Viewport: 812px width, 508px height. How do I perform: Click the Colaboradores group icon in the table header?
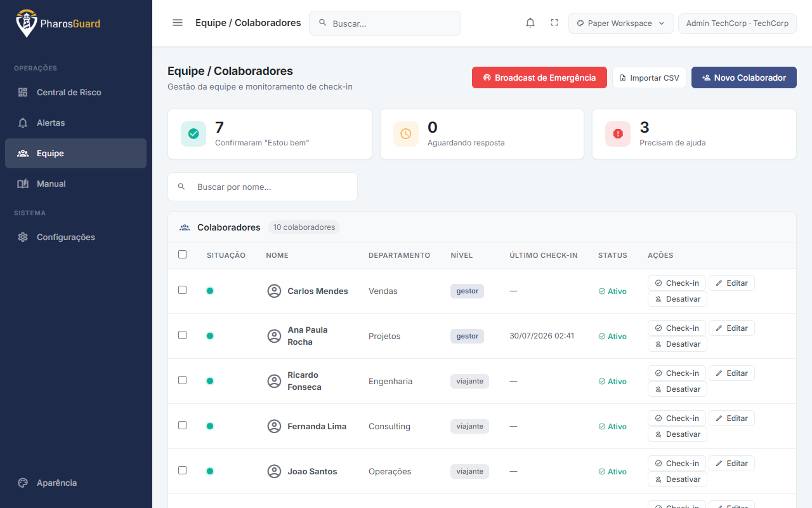click(185, 227)
